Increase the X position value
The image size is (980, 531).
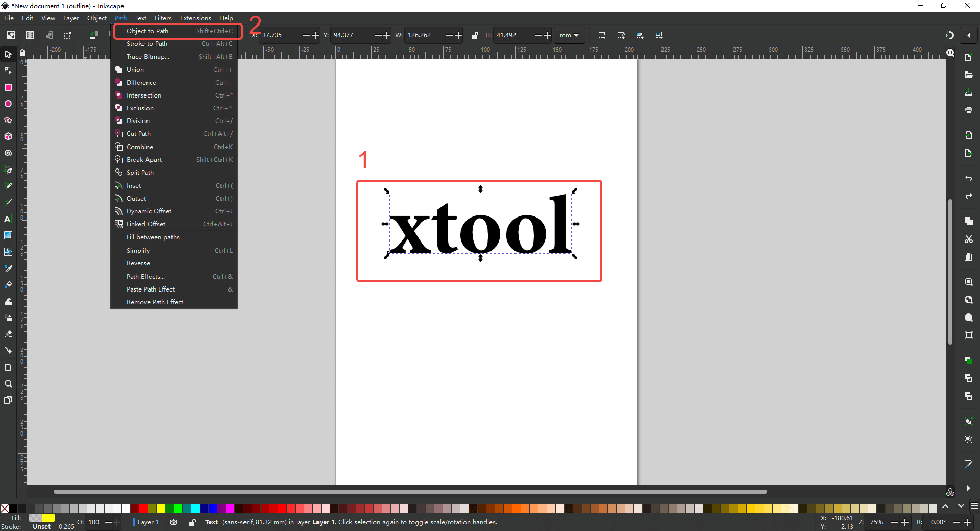(315, 35)
